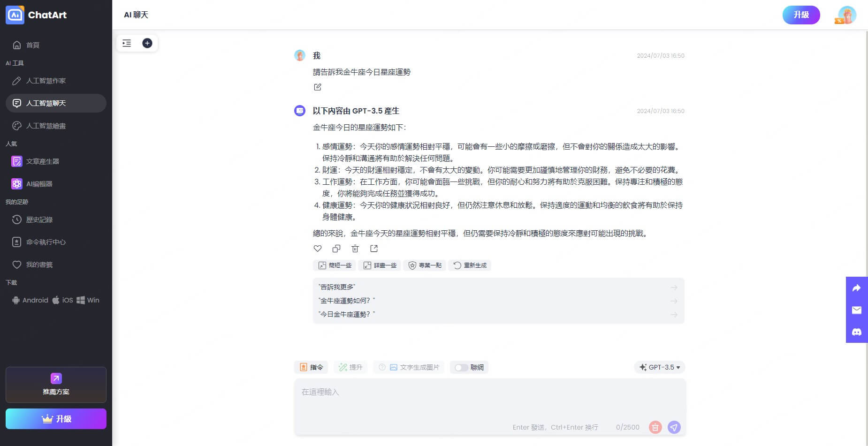
Task: Click the 提升 enhance prompt button
Action: click(350, 367)
